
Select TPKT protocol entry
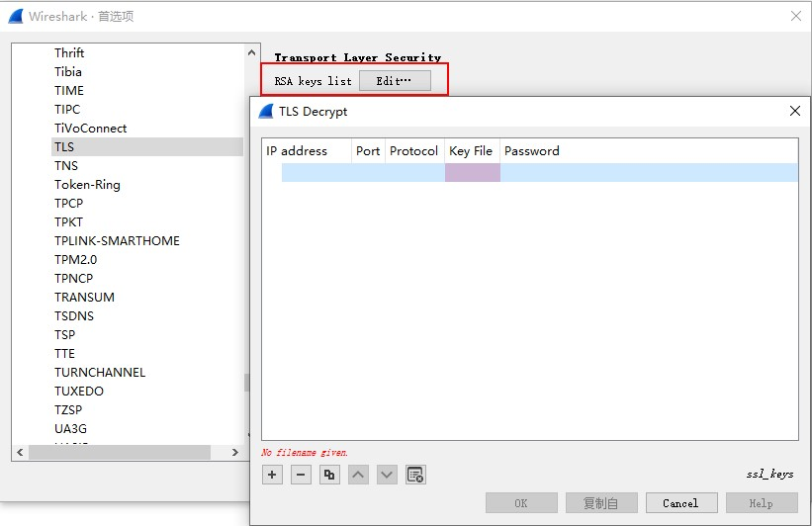pyautogui.click(x=69, y=222)
